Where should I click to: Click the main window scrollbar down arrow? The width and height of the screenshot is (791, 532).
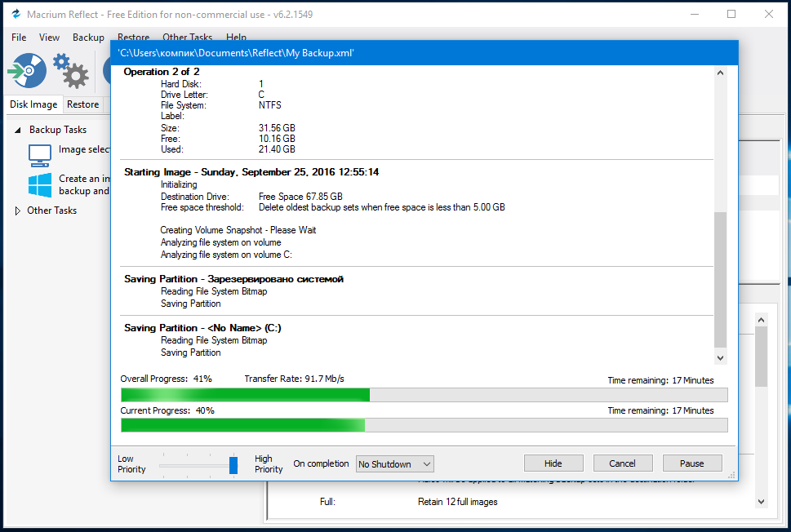762,502
